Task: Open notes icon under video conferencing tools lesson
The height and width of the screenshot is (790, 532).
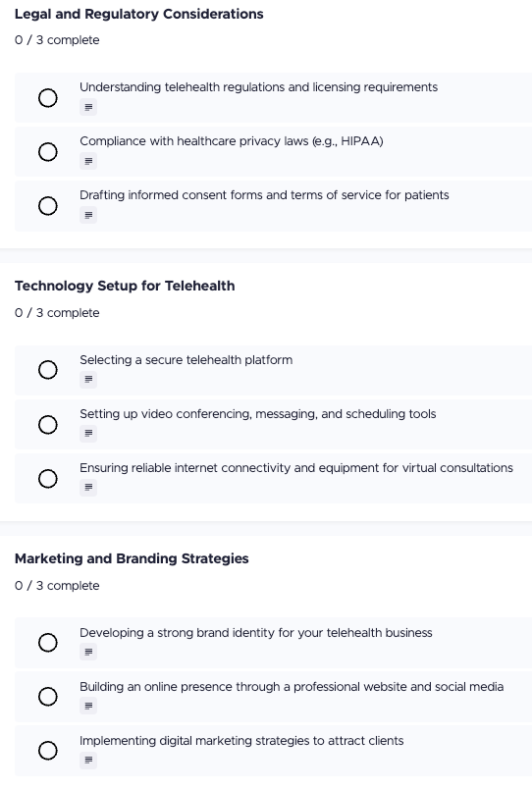Action: tap(88, 434)
